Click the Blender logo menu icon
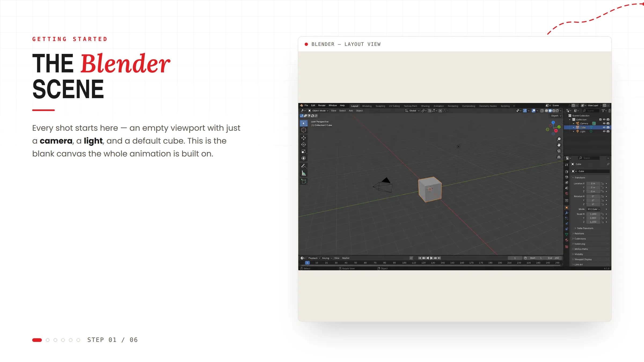The height and width of the screenshot is (362, 644). (301, 105)
